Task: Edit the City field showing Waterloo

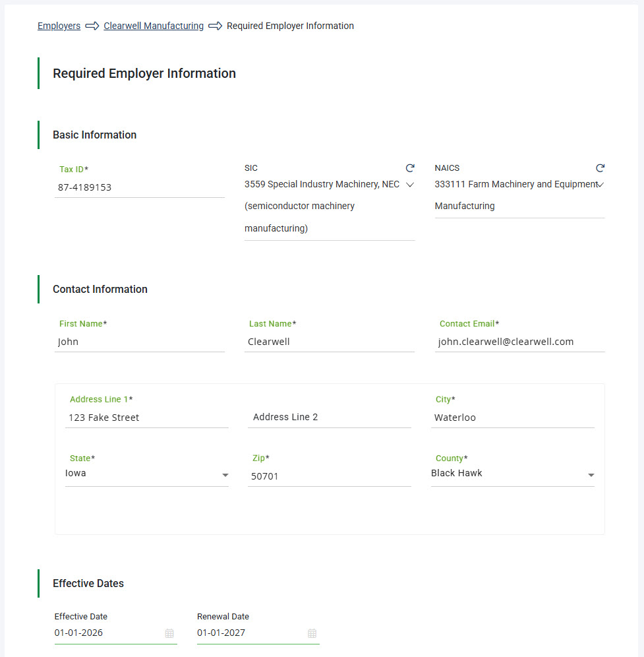Action: coord(512,417)
